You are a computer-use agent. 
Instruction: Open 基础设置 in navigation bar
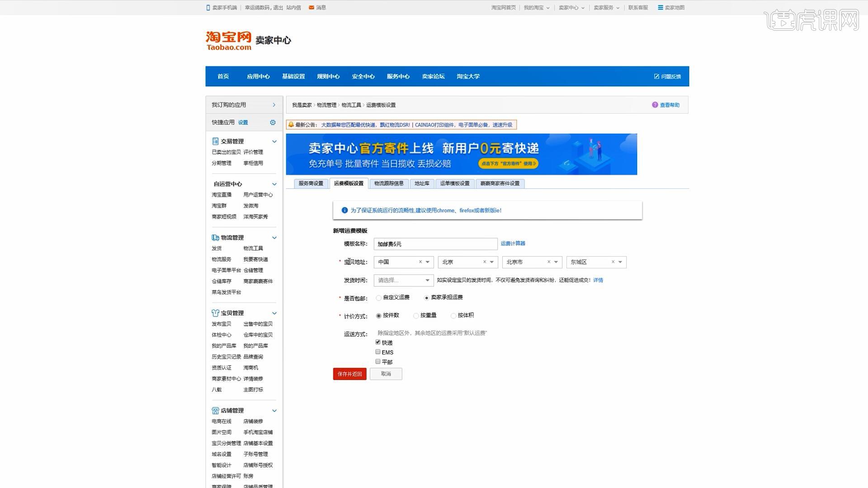[293, 76]
